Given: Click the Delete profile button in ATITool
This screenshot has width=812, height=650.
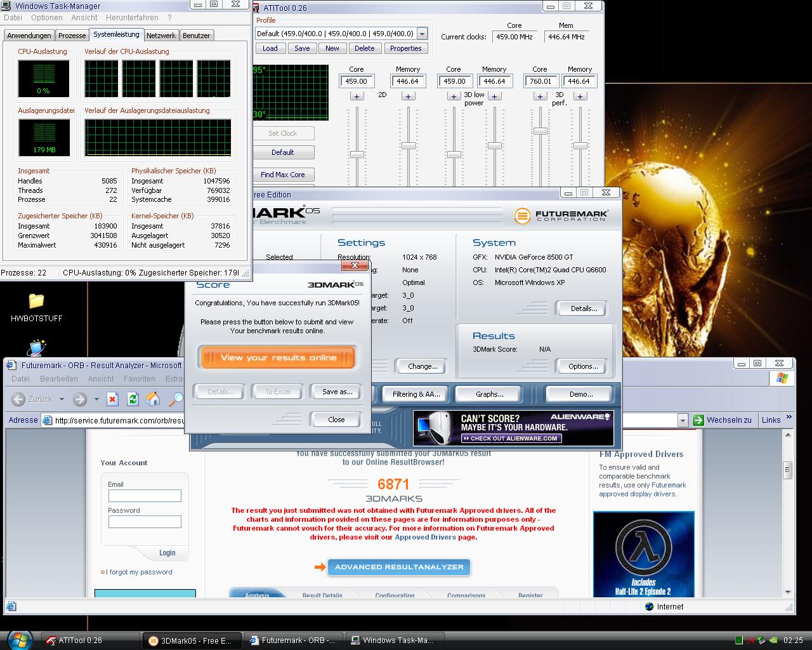Looking at the screenshot, I should (x=364, y=48).
